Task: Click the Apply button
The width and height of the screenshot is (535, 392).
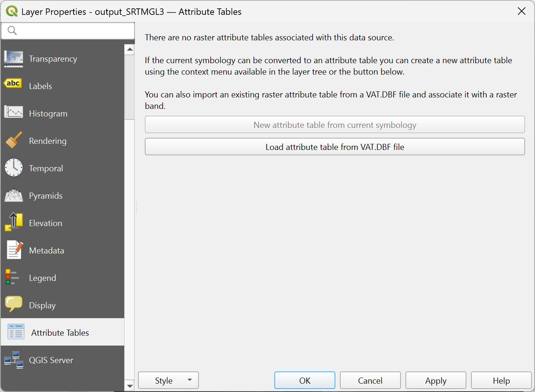Action: [436, 381]
